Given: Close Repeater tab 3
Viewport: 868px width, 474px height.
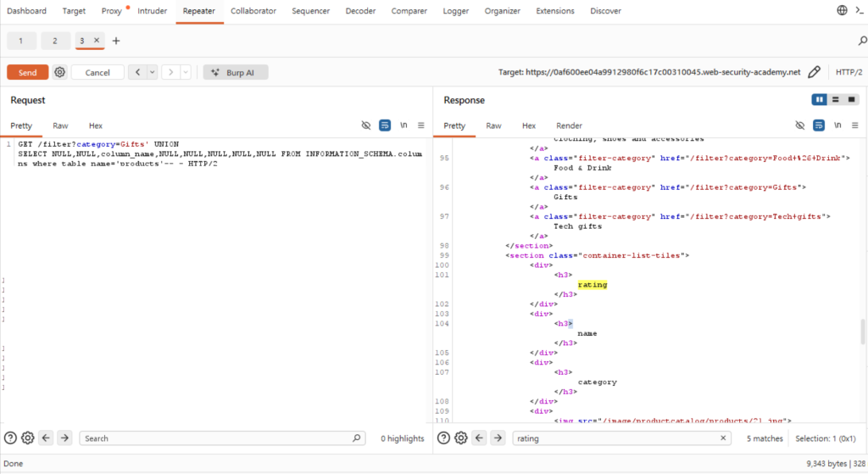Looking at the screenshot, I should click(x=97, y=40).
